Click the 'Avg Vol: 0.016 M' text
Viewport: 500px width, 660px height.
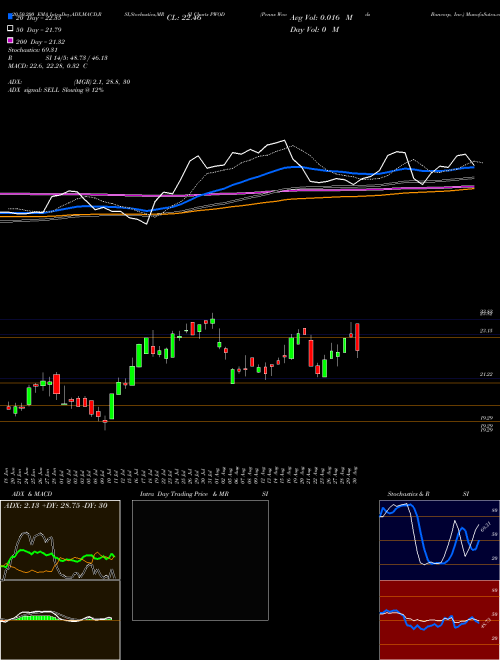coord(321,18)
